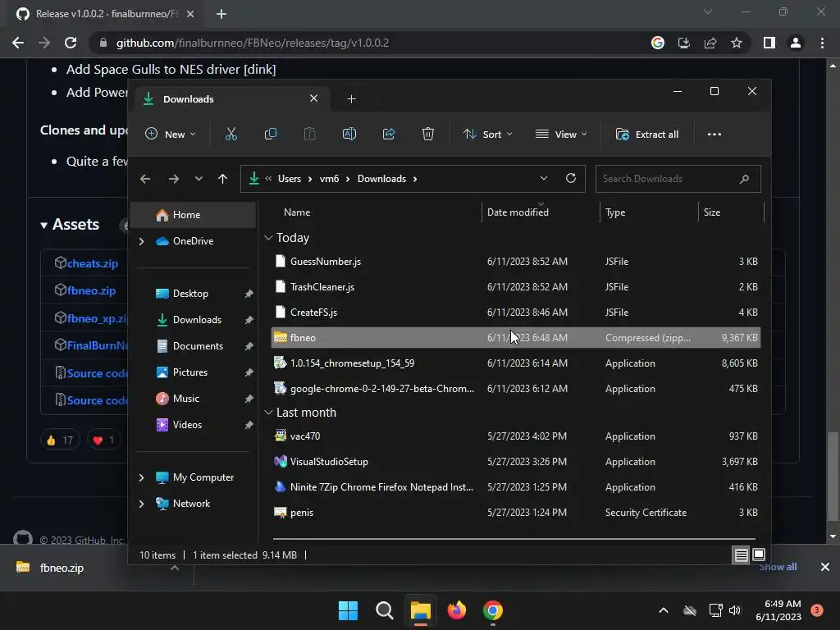Collapse the Today group
This screenshot has height=630, width=840.
(x=268, y=237)
